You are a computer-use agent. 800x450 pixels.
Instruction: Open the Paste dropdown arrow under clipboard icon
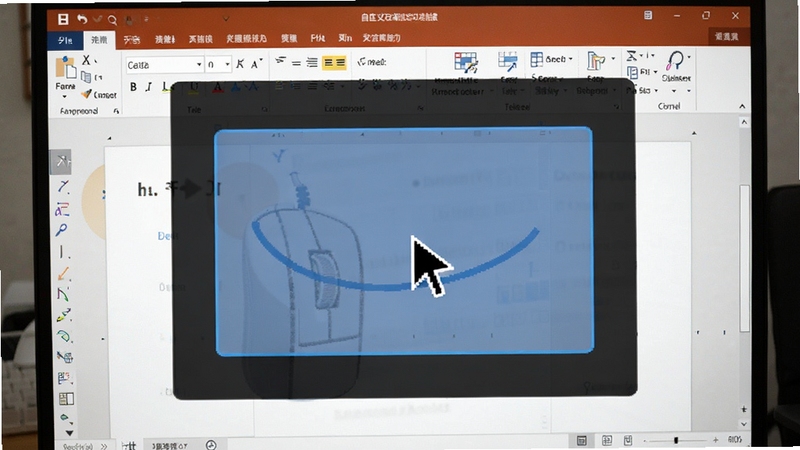tap(65, 96)
